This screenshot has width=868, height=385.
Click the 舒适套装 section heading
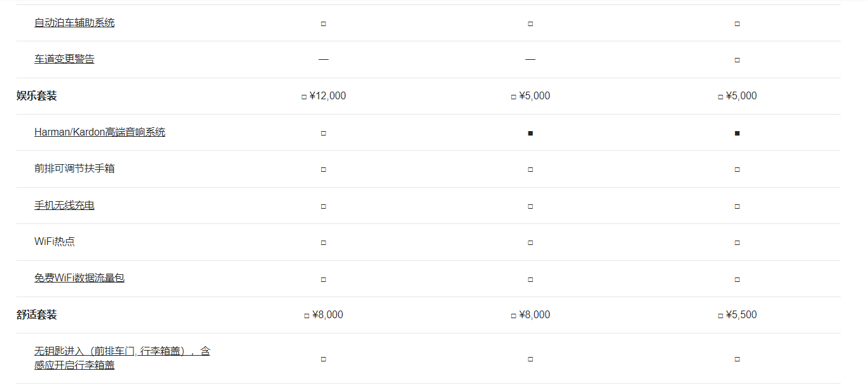pos(37,315)
